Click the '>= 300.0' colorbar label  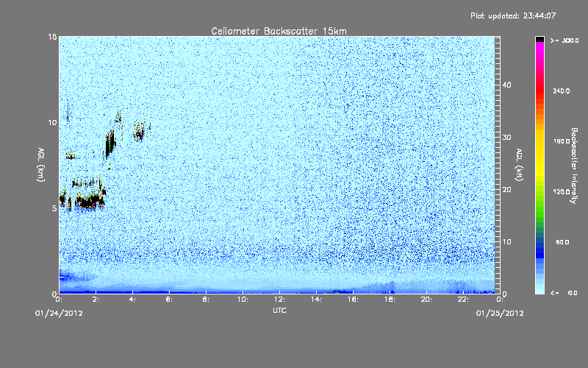pyautogui.click(x=564, y=40)
